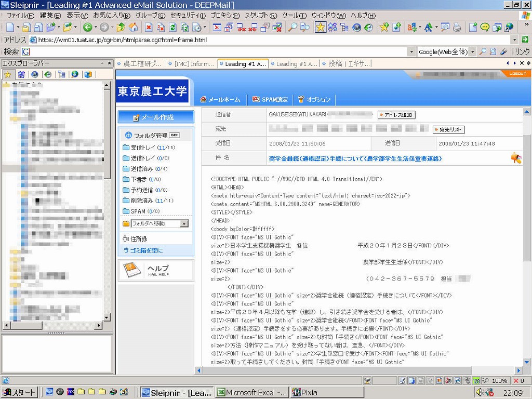Click the mail pane vertical scrollbar down arrow
Screen dimensions: 532x399
click(x=527, y=362)
